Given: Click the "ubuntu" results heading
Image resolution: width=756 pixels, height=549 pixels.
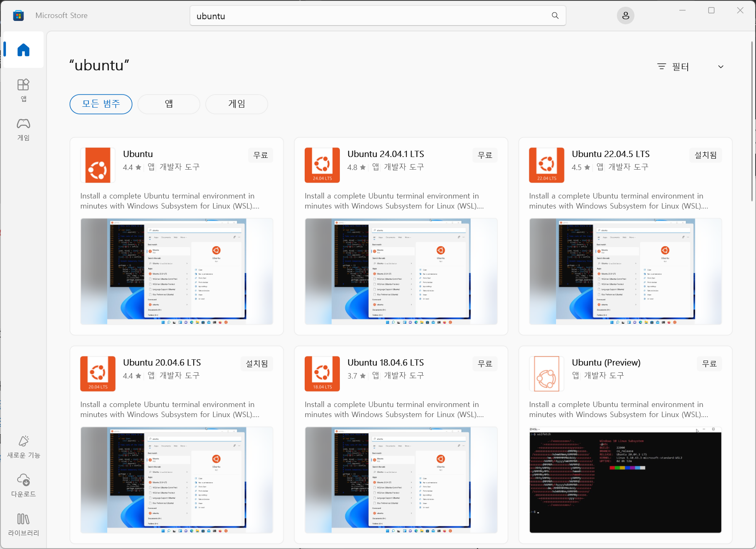Looking at the screenshot, I should click(x=99, y=65).
